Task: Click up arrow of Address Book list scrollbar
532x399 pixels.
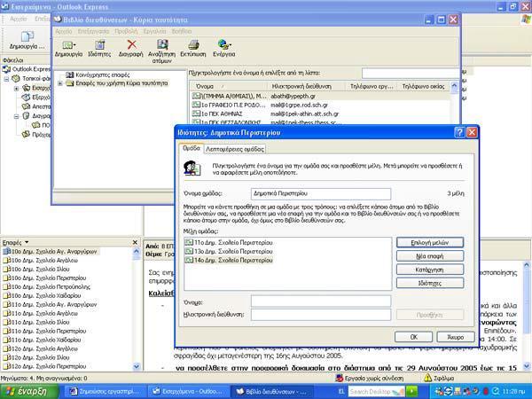Action: tap(454, 86)
